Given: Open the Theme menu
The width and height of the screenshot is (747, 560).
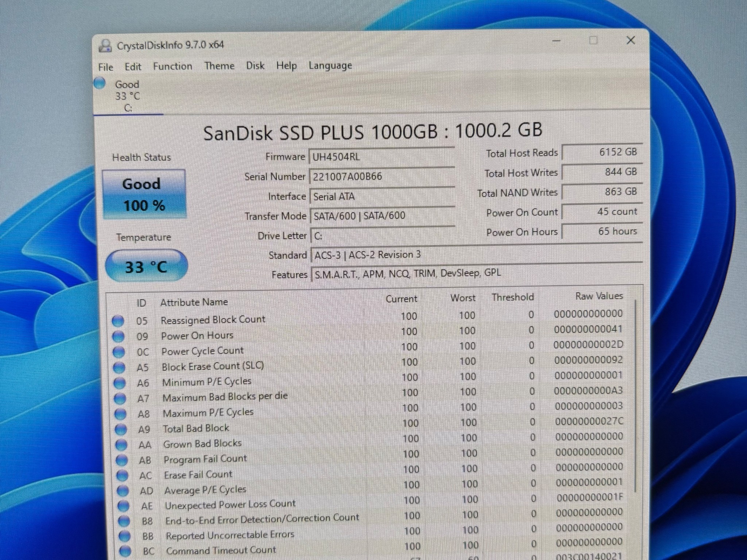Looking at the screenshot, I should coord(219,66).
